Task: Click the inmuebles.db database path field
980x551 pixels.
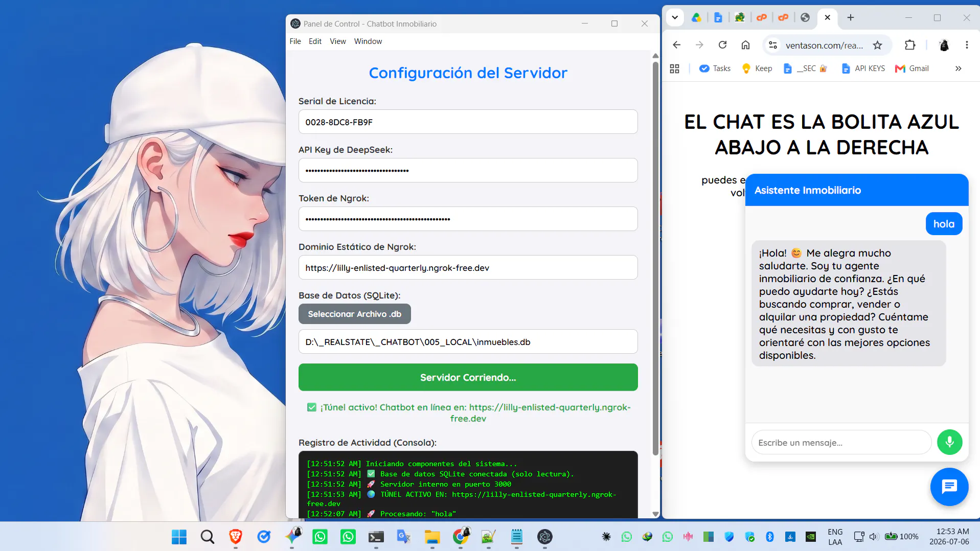Action: (x=468, y=342)
